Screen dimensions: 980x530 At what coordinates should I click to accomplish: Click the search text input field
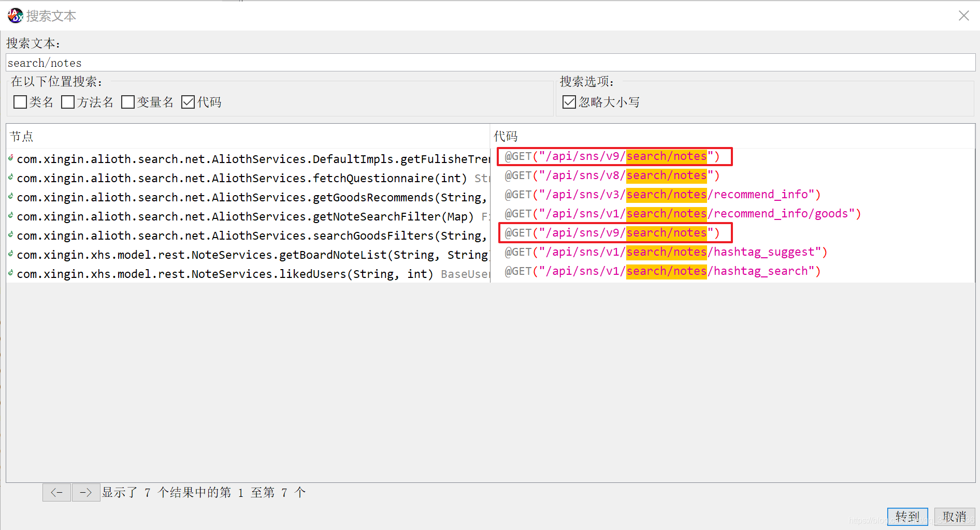coord(491,63)
